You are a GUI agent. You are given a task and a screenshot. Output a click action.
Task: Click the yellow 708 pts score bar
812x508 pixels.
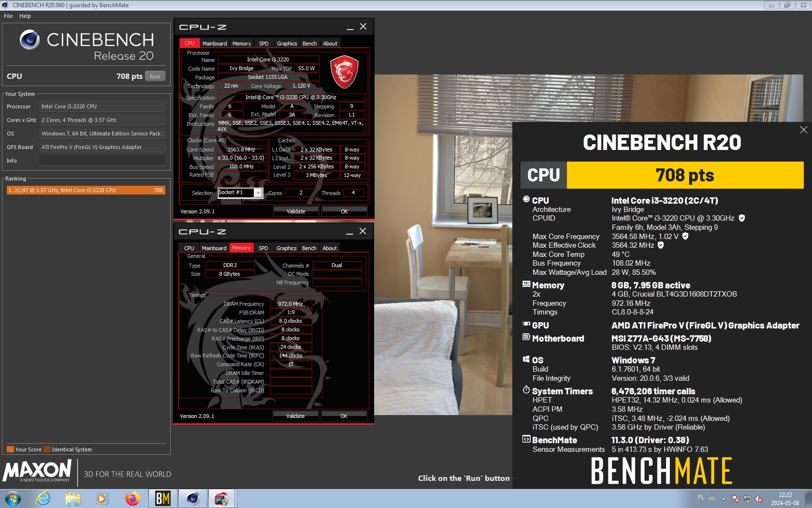point(685,175)
